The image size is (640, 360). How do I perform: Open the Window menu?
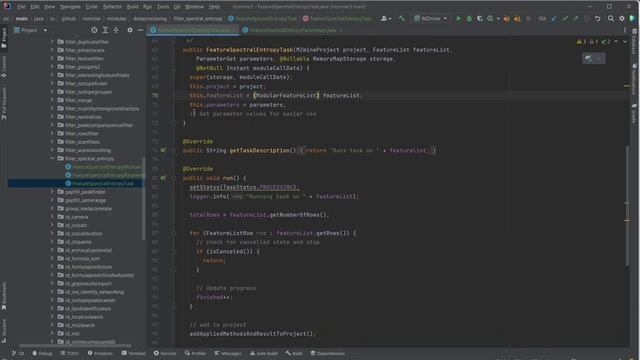point(194,7)
